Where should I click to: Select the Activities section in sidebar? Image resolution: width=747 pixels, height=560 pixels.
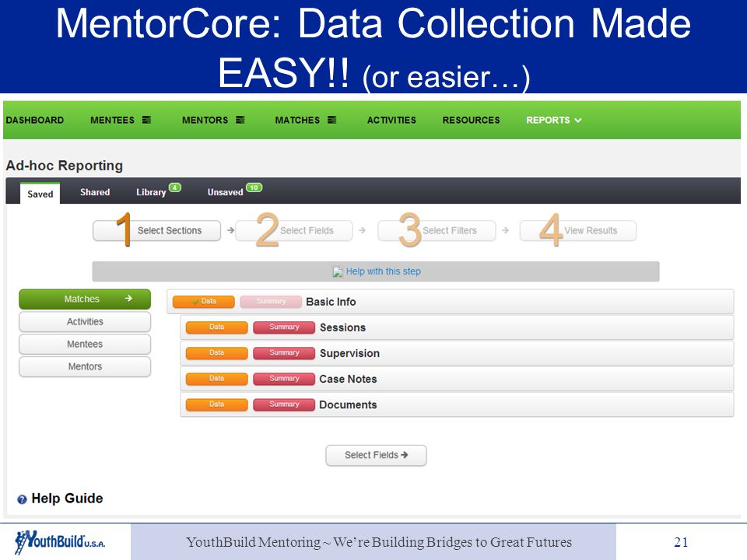(85, 321)
